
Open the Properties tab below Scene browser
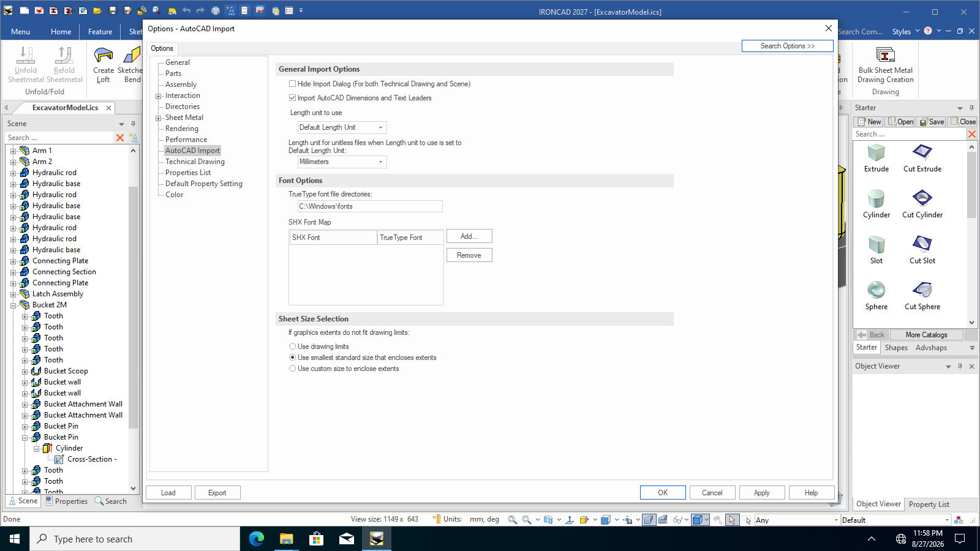click(x=66, y=501)
